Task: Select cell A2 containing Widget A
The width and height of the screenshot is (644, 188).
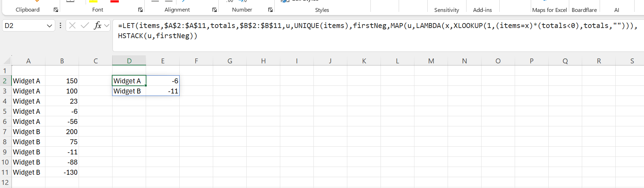Action: [29, 81]
